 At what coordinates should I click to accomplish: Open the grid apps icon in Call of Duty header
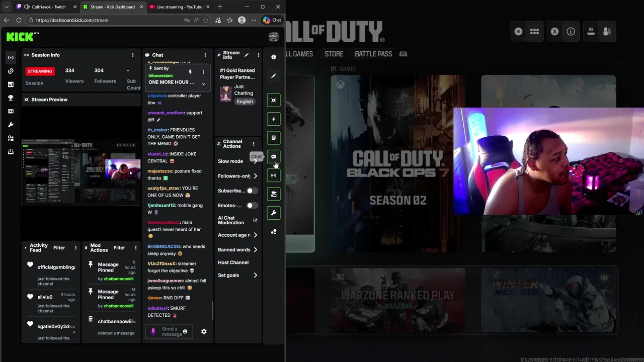click(x=534, y=31)
